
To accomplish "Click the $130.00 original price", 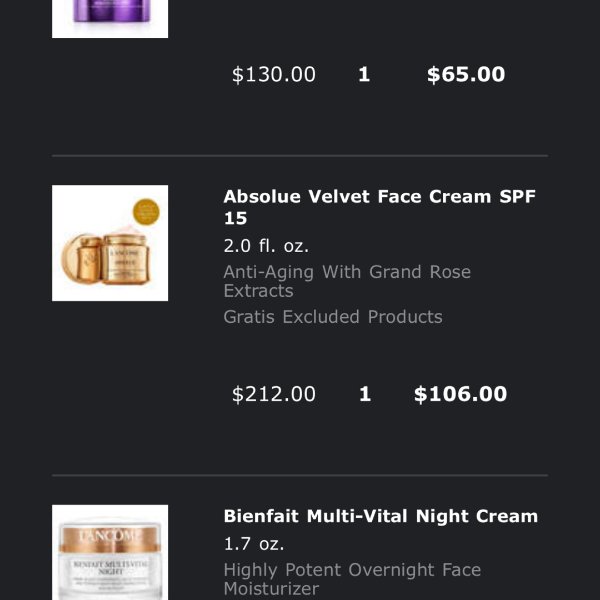I will click(274, 74).
